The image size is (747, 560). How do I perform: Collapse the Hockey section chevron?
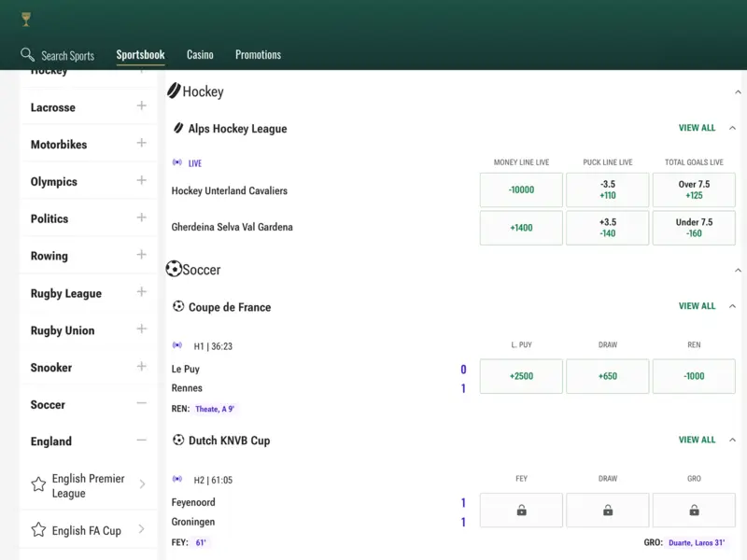tap(738, 92)
